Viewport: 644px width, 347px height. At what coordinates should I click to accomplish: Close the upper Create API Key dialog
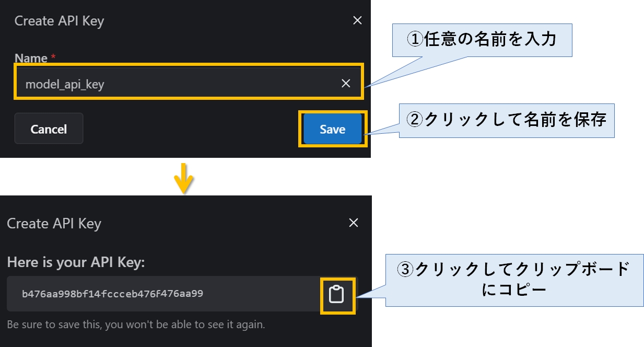pyautogui.click(x=357, y=20)
